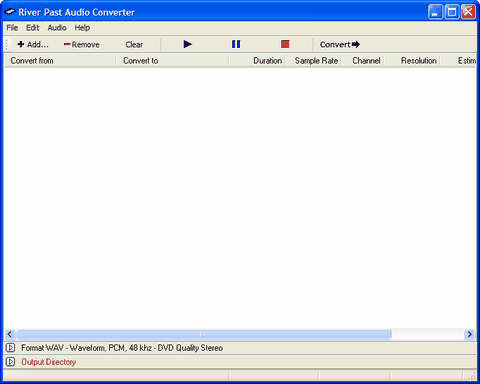Expand the Output Directory panel
This screenshot has width=480, height=384.
point(10,362)
